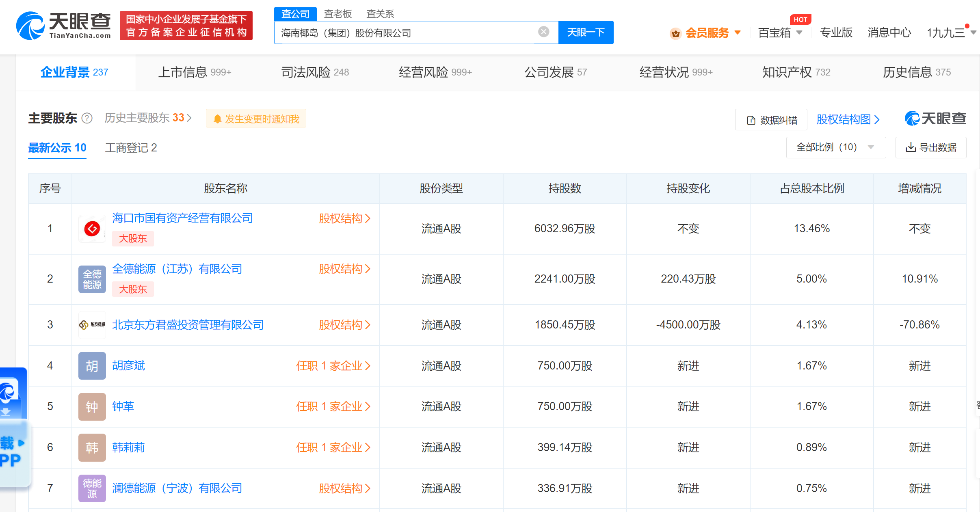Image resolution: width=980 pixels, height=512 pixels.
Task: Select the 韩 avatar for 韩莉莉
Action: coord(92,447)
